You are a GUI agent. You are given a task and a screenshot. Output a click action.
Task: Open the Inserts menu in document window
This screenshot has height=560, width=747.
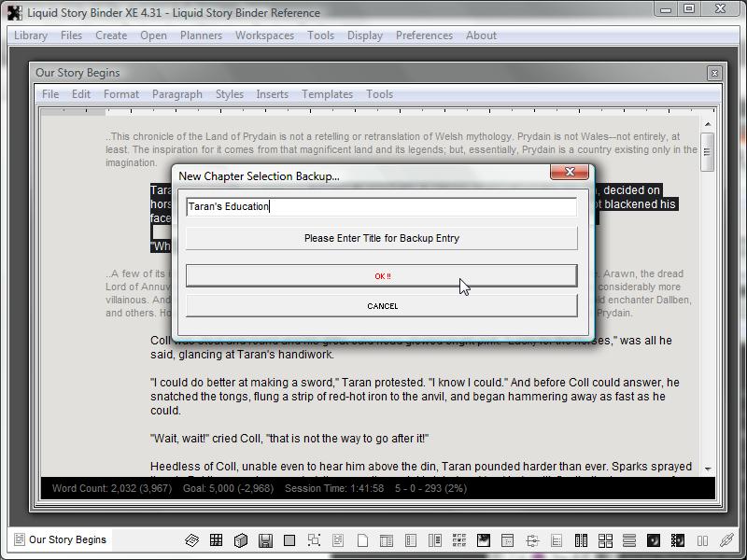272,94
